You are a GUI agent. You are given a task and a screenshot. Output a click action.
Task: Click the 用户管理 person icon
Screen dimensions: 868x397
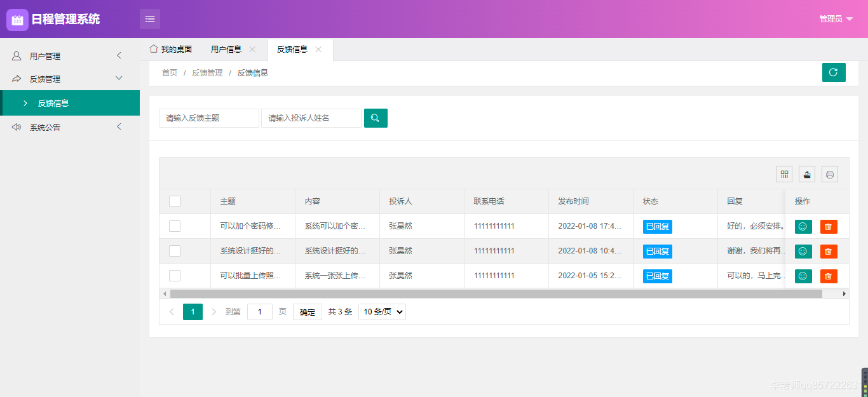click(x=17, y=56)
